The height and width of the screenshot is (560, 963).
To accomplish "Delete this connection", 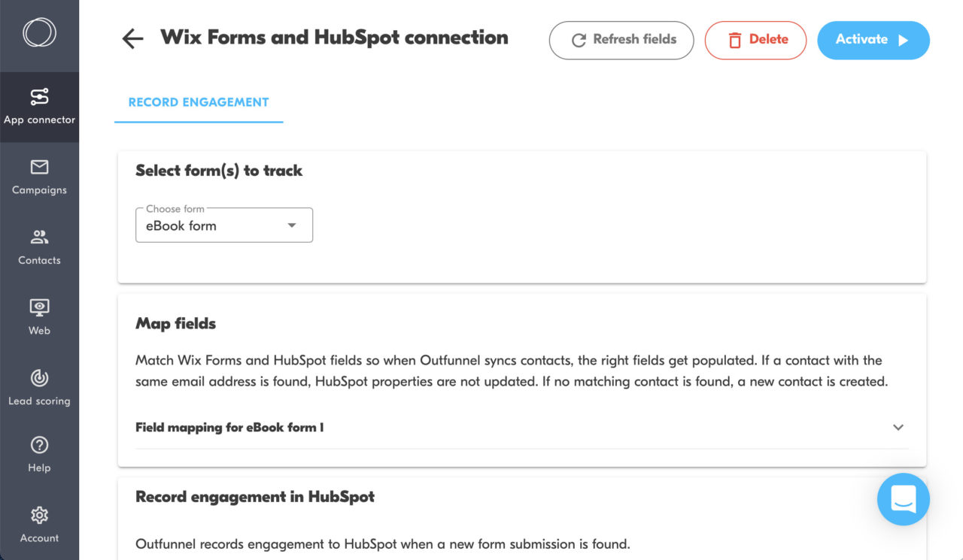I will [x=755, y=41].
